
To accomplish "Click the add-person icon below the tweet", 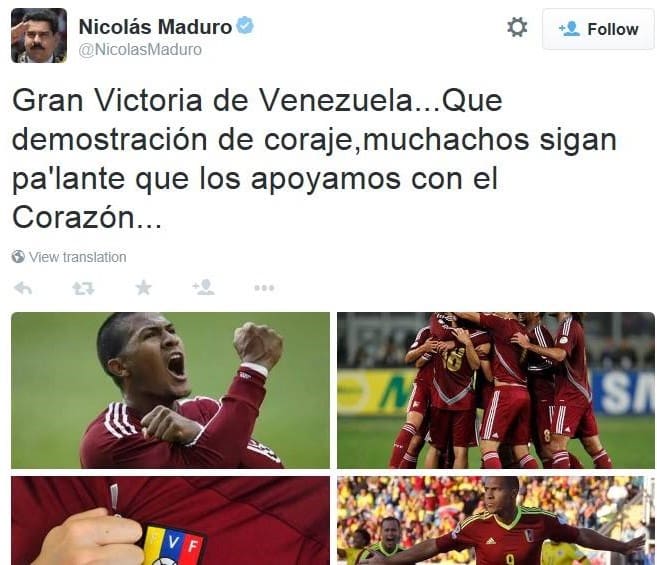I will coord(204,288).
